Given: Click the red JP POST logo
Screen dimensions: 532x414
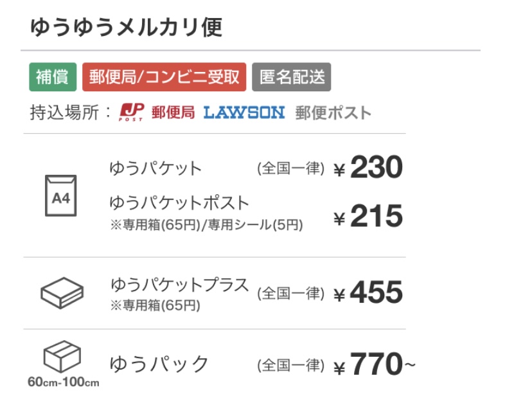Looking at the screenshot, I should [x=132, y=112].
